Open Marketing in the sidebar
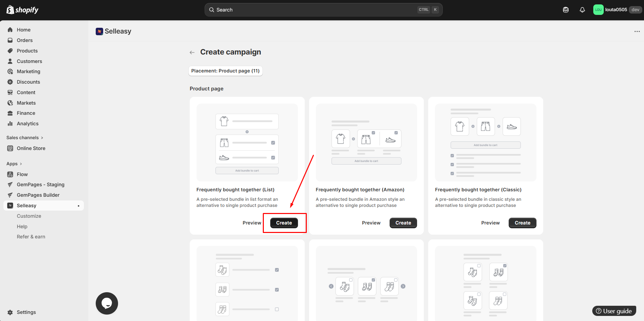644x321 pixels. click(x=28, y=71)
